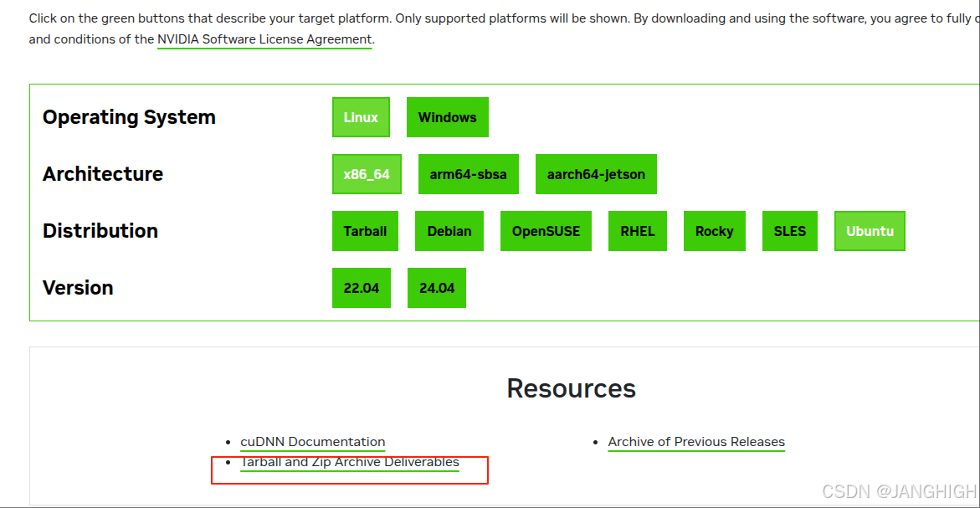Select the OpenSUSE distribution

[546, 231]
